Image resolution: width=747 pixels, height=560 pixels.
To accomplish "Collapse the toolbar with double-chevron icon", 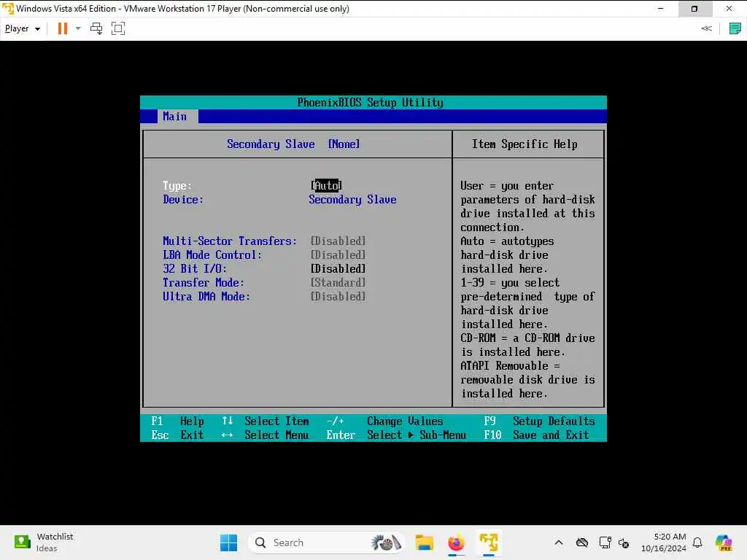I will (x=706, y=28).
